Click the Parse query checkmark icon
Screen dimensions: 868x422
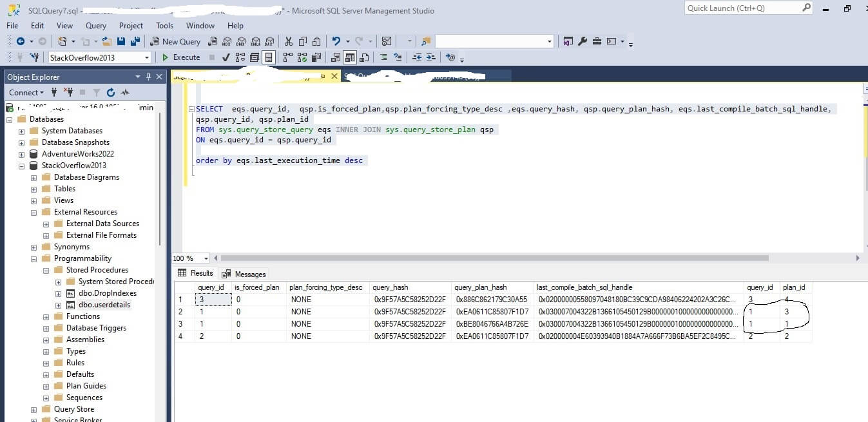click(226, 57)
